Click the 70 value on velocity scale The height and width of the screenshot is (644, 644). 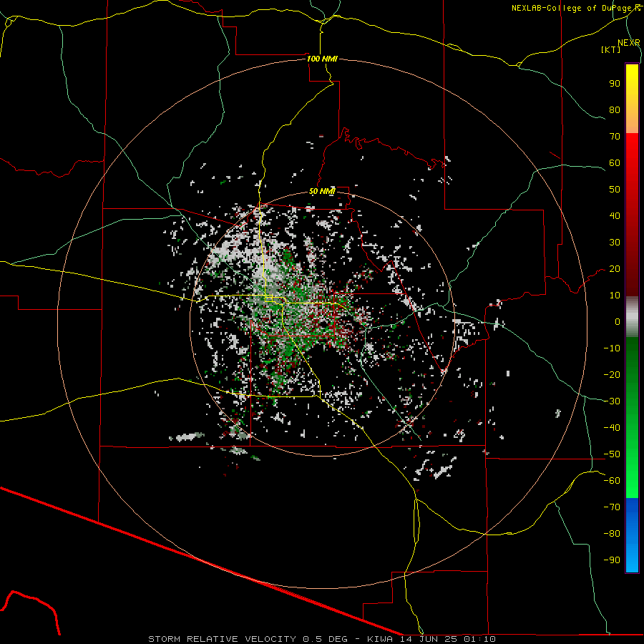(615, 137)
